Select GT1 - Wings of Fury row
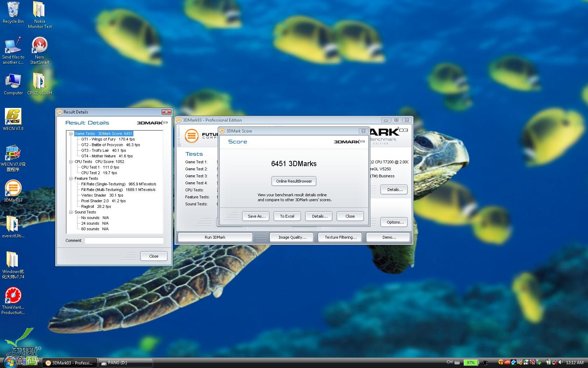Viewport: 588px width, 368px height. 108,139
